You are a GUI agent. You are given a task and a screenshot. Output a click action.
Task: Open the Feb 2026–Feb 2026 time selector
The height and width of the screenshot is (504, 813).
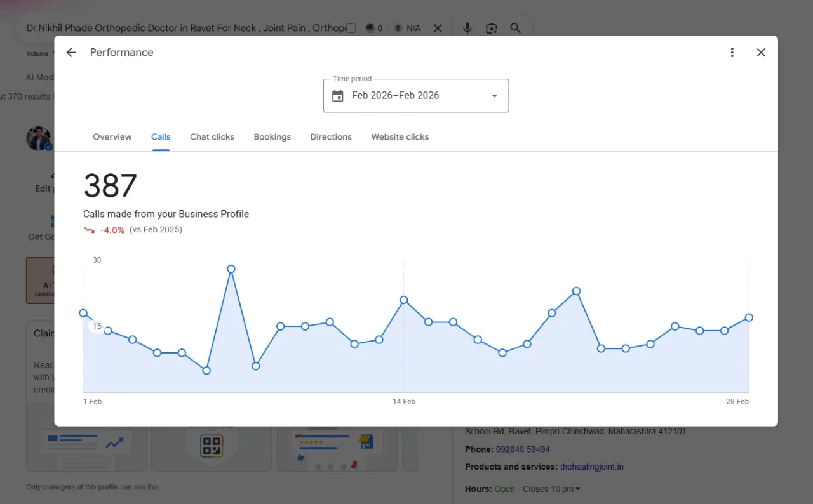click(x=416, y=96)
